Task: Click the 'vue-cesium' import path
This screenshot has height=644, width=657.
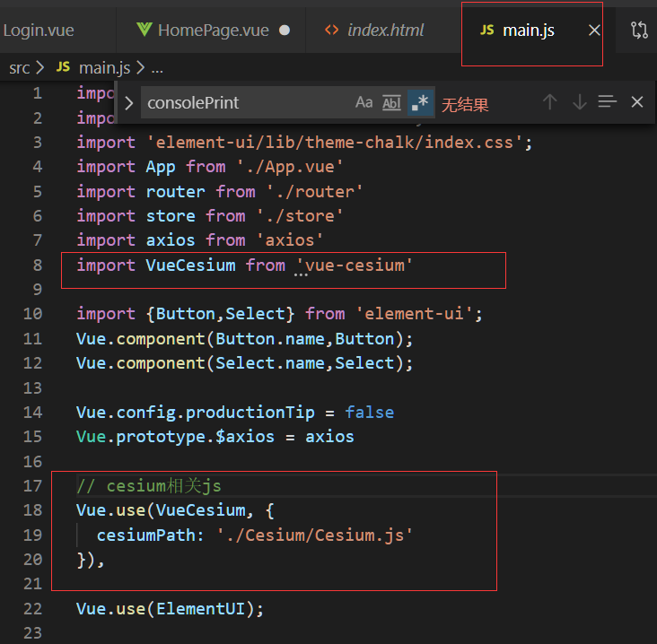Action: click(x=355, y=265)
